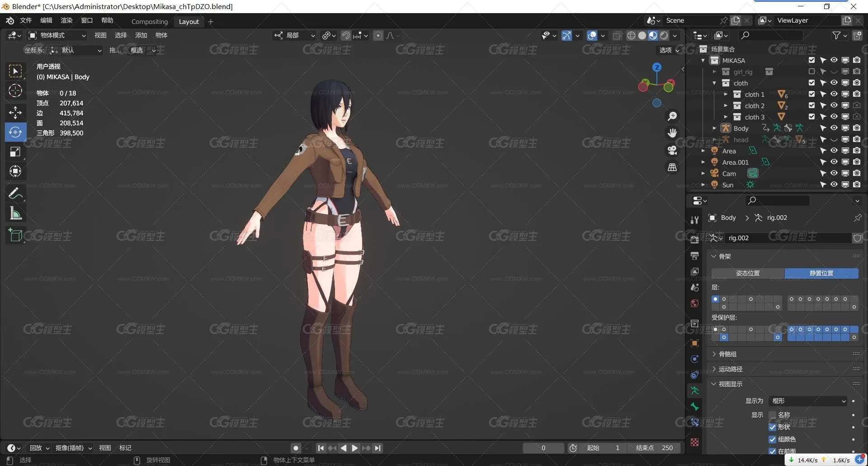This screenshot has height=466, width=868.
Task: Switch orthographic/perspective grid icon
Action: [672, 167]
